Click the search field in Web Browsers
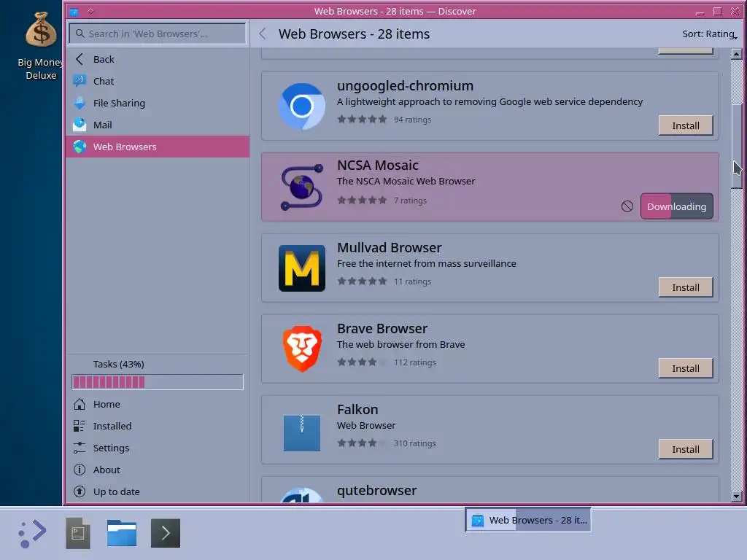Screen dimensions: 747x560 pos(158,34)
